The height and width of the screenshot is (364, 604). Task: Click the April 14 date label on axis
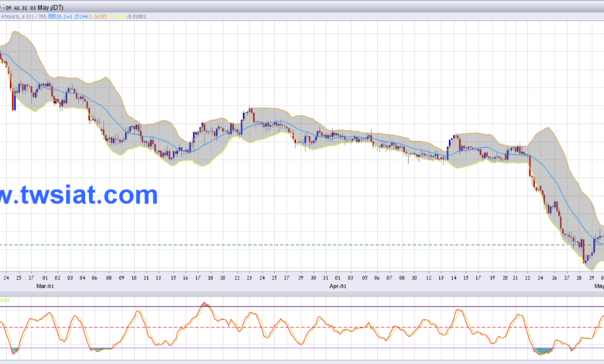click(x=454, y=278)
